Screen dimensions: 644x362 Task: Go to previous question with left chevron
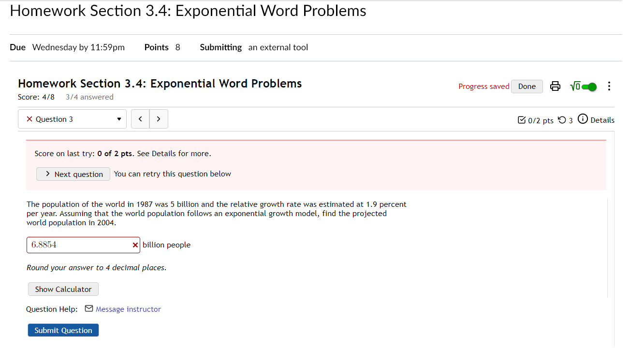[x=140, y=119]
